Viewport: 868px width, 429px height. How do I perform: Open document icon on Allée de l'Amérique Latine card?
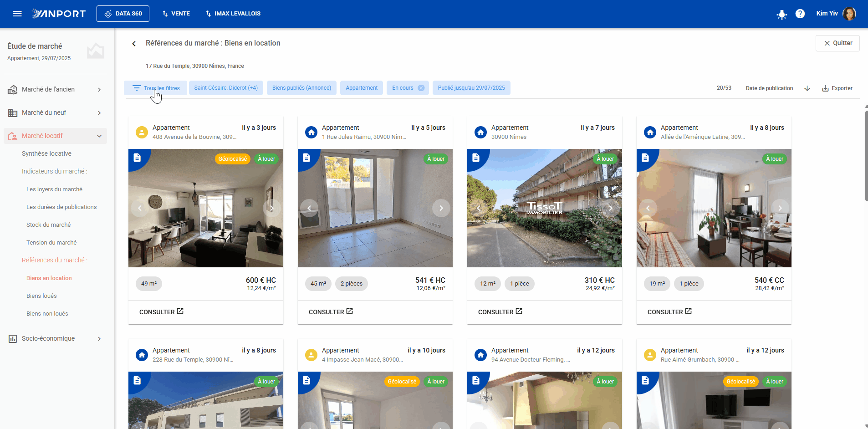[645, 158]
